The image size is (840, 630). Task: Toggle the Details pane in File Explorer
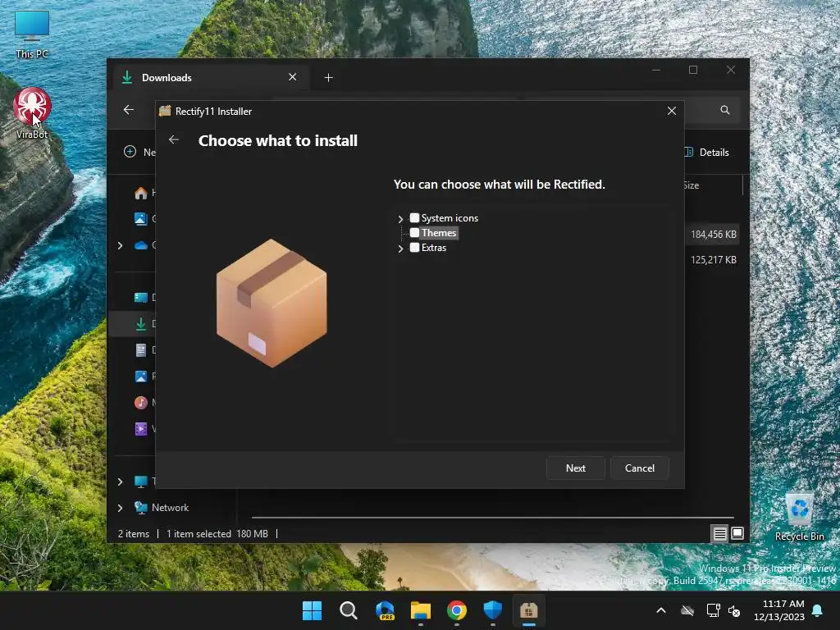pos(706,152)
